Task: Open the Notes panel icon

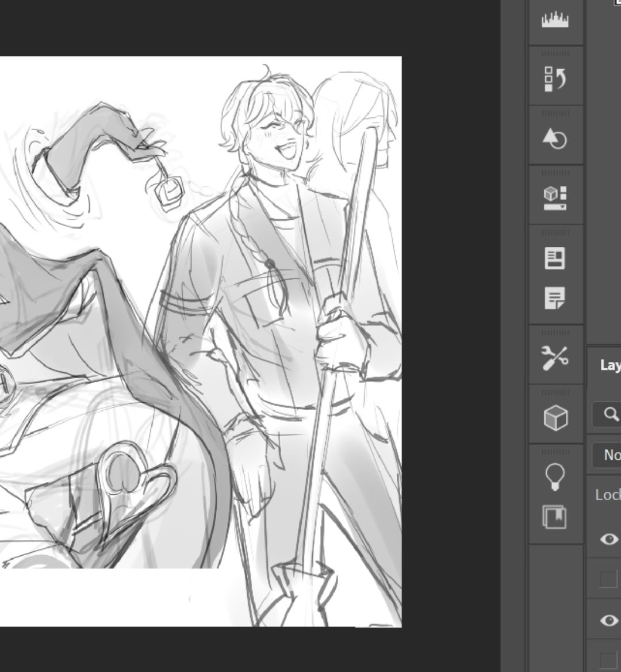Action: pyautogui.click(x=555, y=298)
